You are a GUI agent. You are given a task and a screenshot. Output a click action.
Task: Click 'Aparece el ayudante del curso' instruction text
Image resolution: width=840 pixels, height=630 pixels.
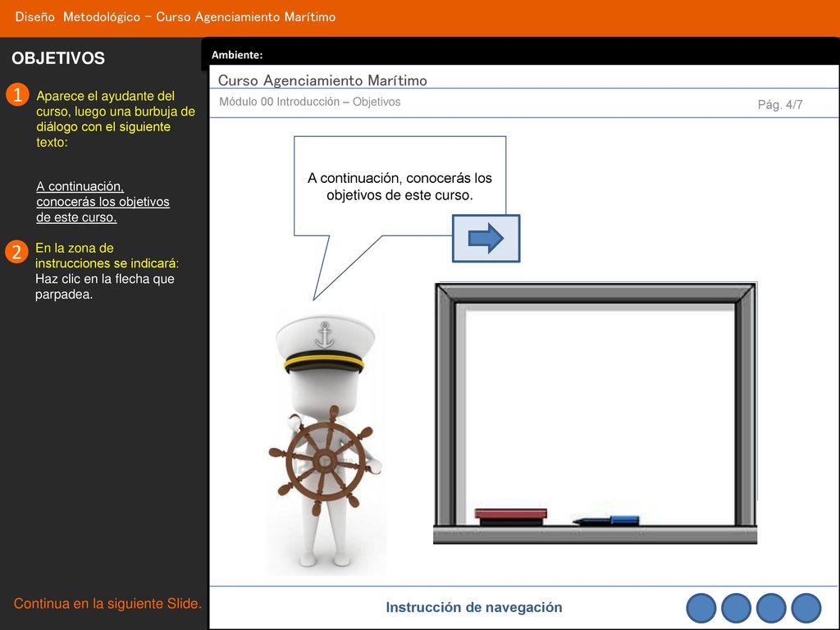[115, 119]
